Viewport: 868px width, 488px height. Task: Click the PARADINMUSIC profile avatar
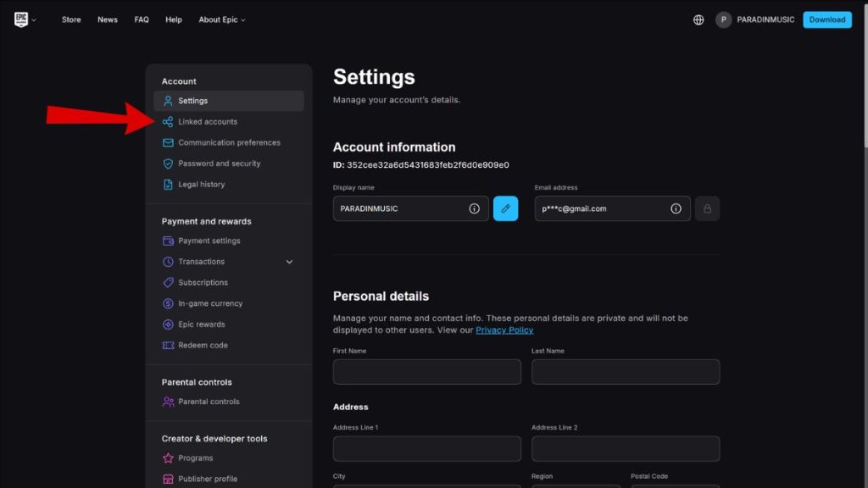(723, 19)
